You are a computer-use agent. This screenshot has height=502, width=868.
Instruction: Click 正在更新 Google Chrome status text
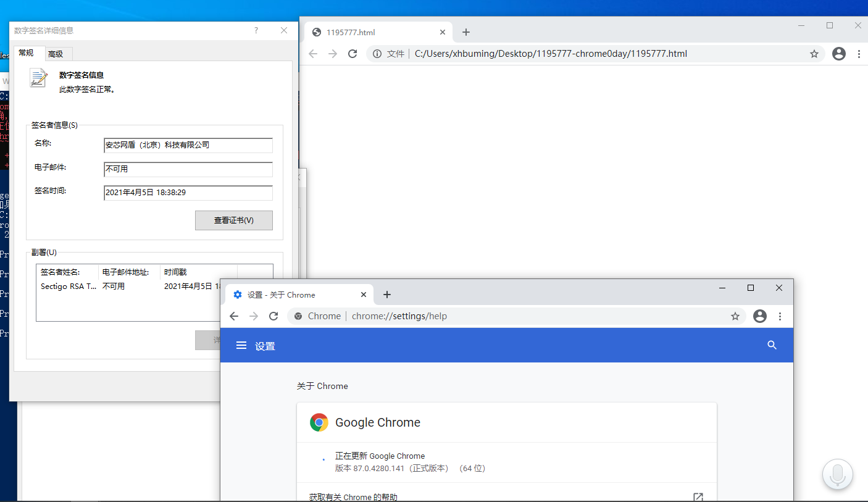pos(380,456)
